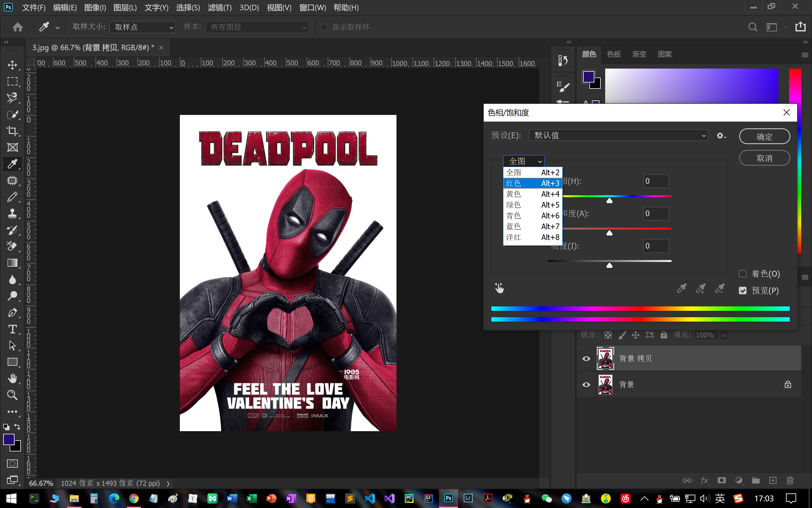Select the Hand tool
Screen dimensions: 812x508
point(12,378)
